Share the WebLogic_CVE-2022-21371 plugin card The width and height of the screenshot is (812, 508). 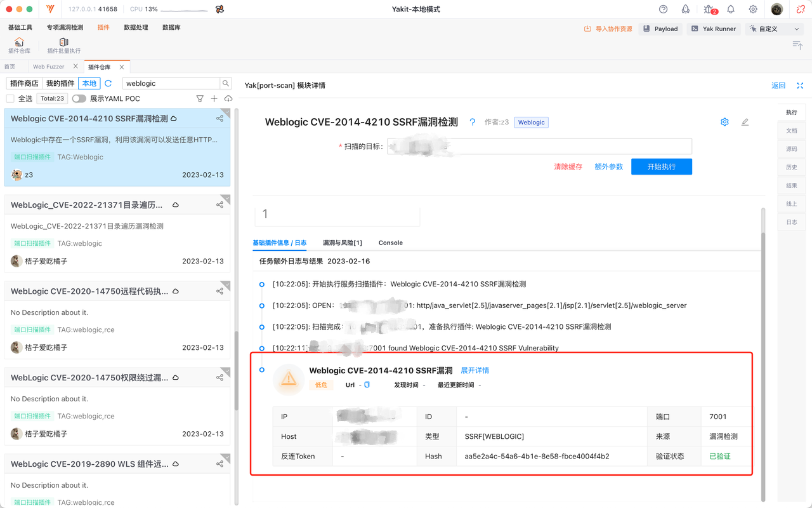(x=219, y=205)
